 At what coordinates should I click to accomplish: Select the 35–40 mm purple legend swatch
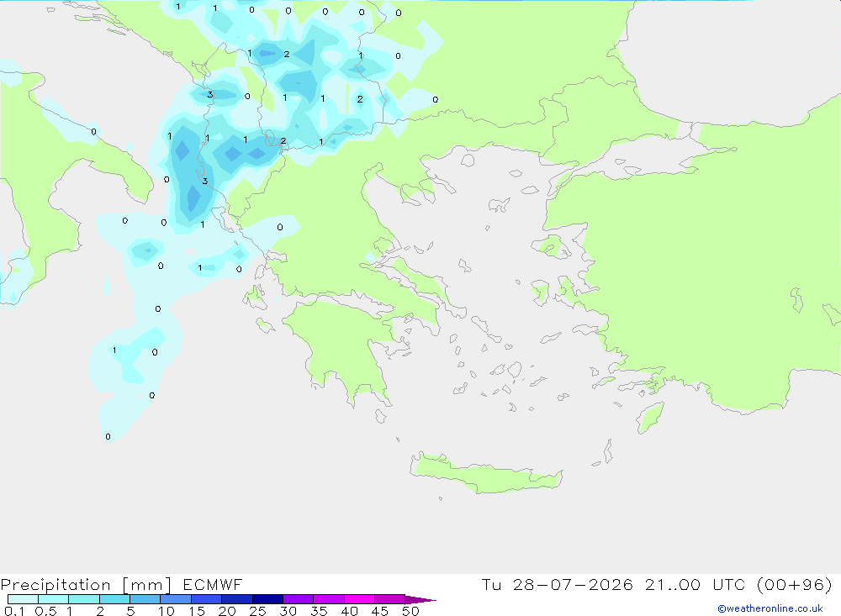click(328, 599)
